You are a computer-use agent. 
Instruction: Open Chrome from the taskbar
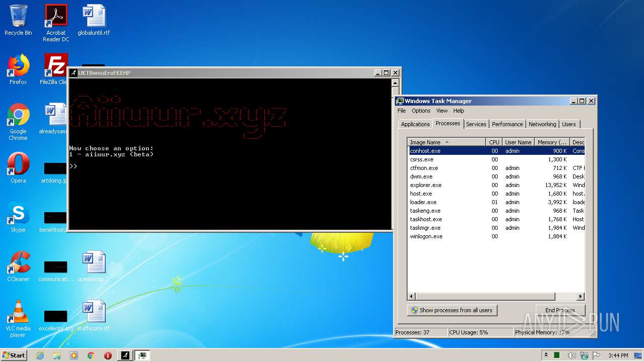tap(91, 355)
